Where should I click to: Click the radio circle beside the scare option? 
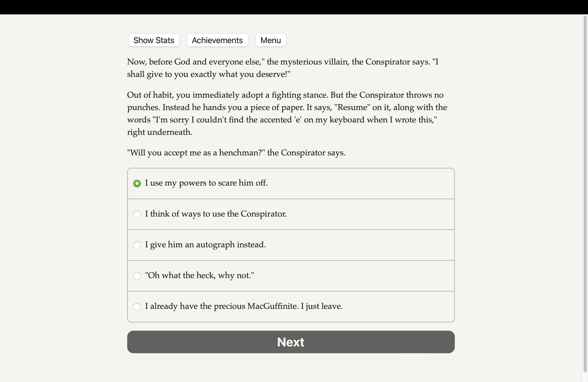(137, 183)
